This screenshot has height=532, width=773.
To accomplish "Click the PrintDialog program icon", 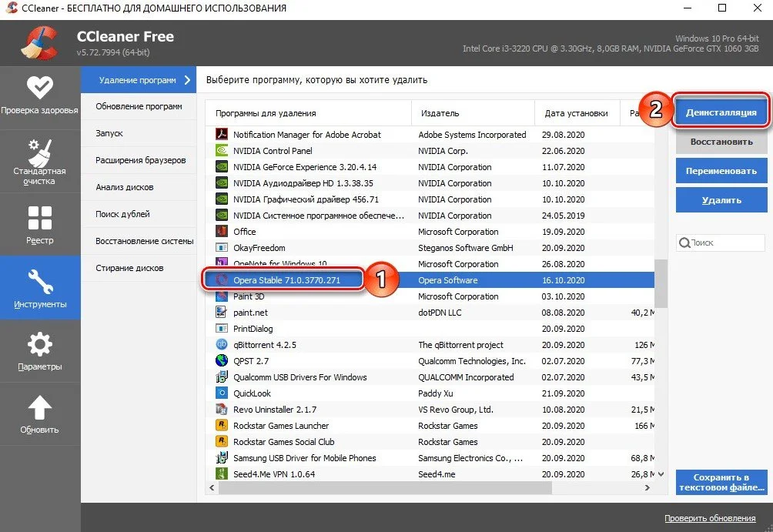I will point(222,329).
